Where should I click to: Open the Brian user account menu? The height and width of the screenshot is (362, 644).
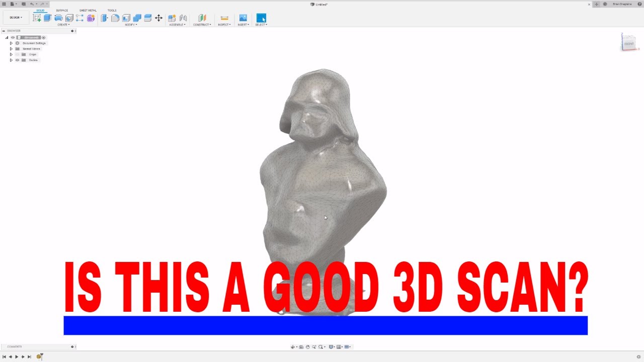(x=622, y=4)
